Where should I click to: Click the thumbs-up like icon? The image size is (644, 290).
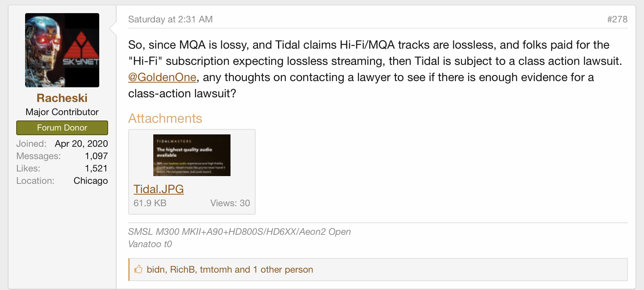point(138,269)
